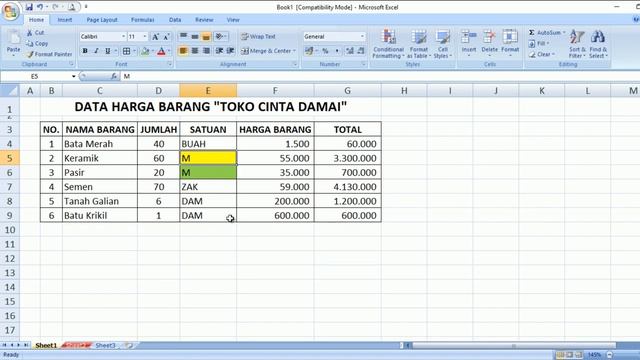640x360 pixels.
Task: Apply top vertical alignment
Action: point(184,36)
